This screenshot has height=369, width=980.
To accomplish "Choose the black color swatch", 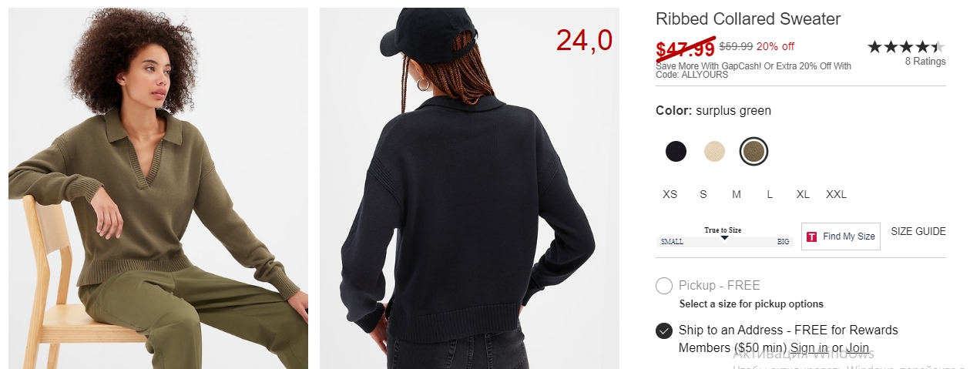I will click(676, 152).
